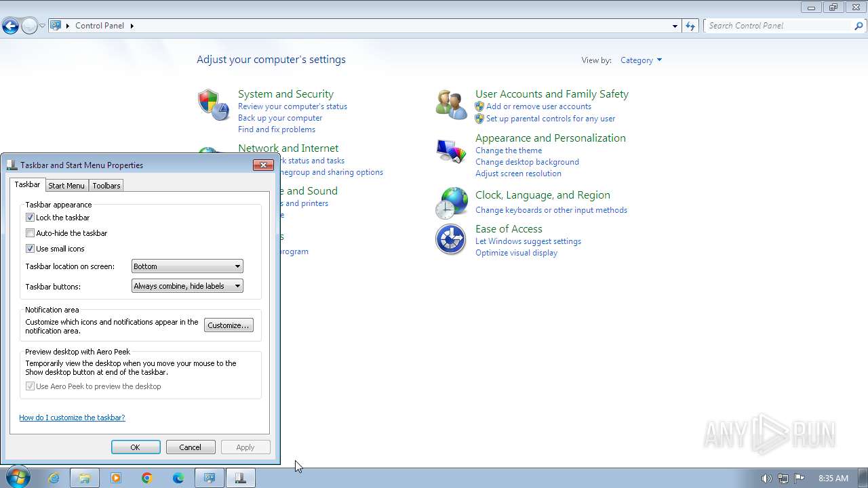The image size is (868, 488).
Task: Click the Refresh button beside address bar
Action: pyautogui.click(x=690, y=26)
